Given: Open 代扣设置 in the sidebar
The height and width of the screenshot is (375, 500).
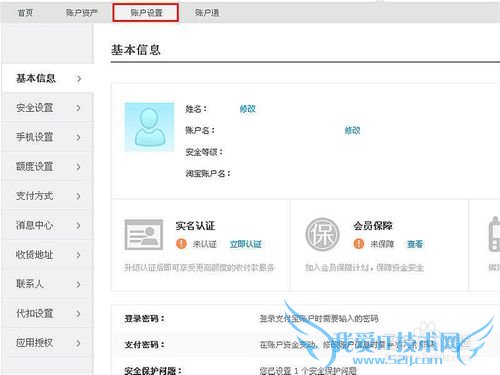Looking at the screenshot, I should pyautogui.click(x=47, y=314).
